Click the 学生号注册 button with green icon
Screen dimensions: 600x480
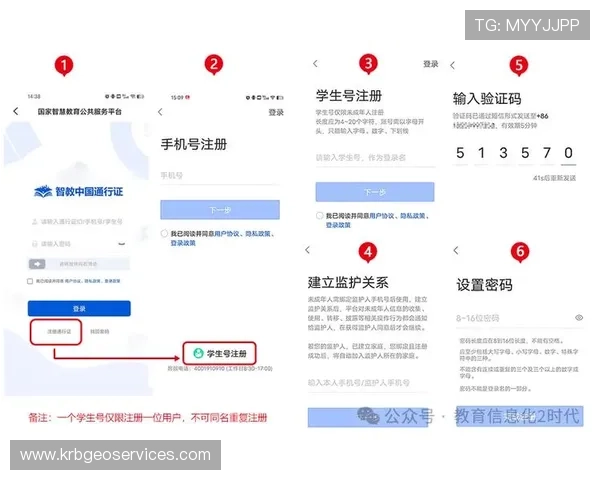(x=220, y=353)
